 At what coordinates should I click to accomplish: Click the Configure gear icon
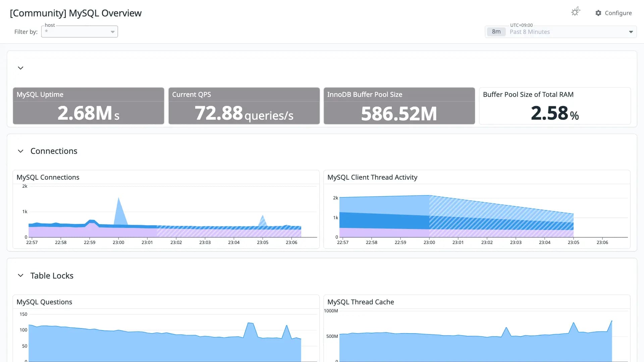[598, 13]
